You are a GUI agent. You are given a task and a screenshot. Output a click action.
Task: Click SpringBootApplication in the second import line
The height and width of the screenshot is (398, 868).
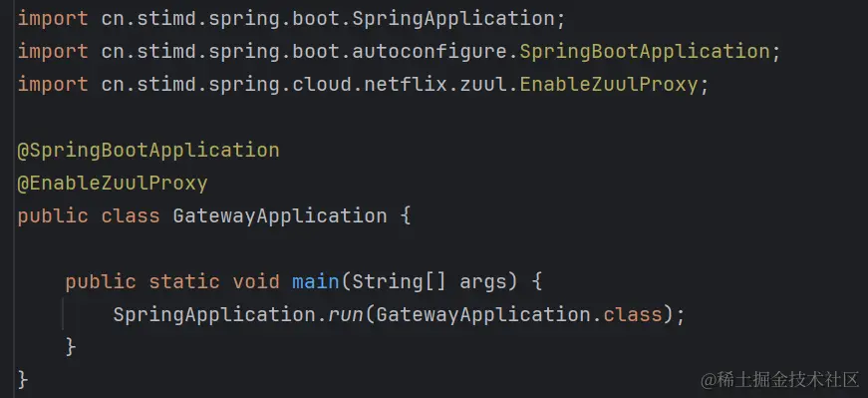pos(645,52)
